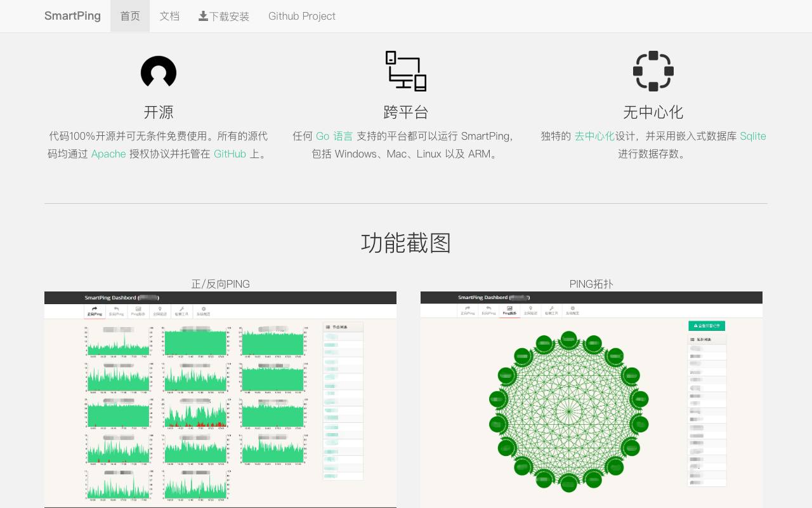Screen dimensions: 812x508
Task: Click the 跨平台 heading
Action: tap(406, 112)
